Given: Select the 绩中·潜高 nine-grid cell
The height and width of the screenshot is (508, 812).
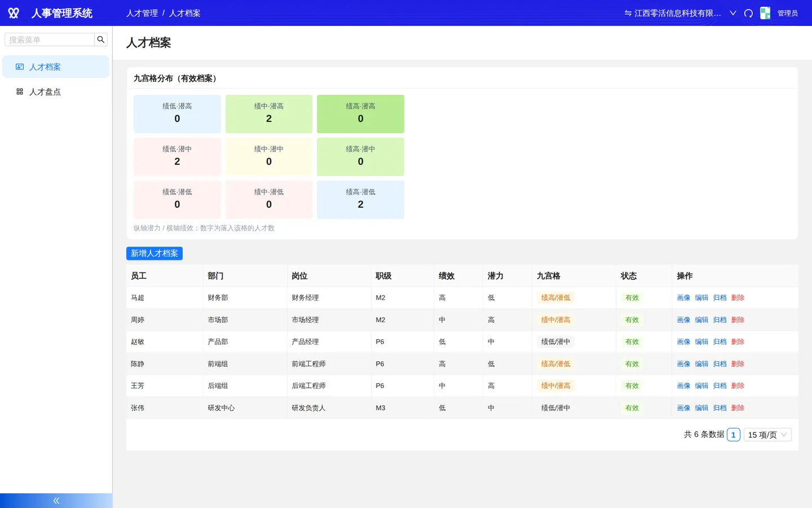Looking at the screenshot, I should click(269, 114).
